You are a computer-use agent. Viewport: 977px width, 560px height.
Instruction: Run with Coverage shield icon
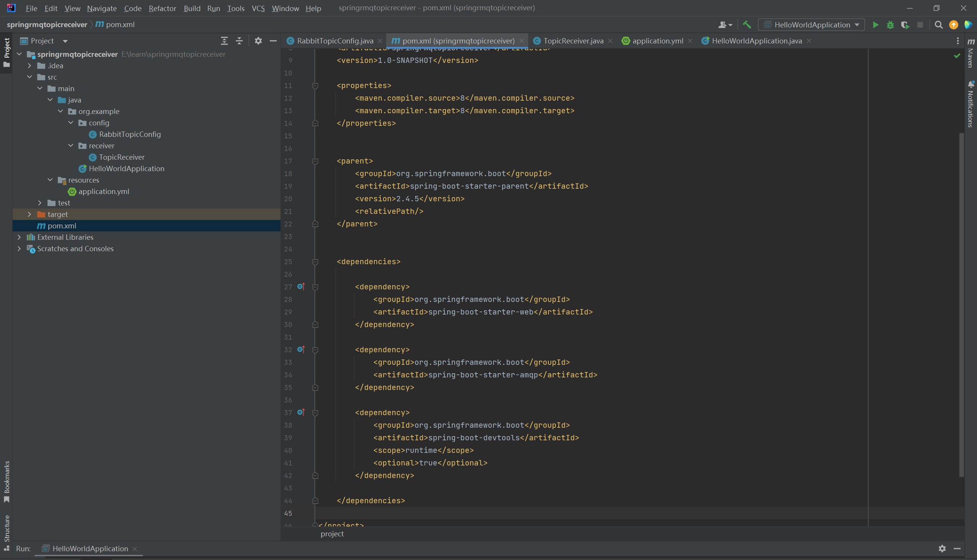[x=905, y=25]
